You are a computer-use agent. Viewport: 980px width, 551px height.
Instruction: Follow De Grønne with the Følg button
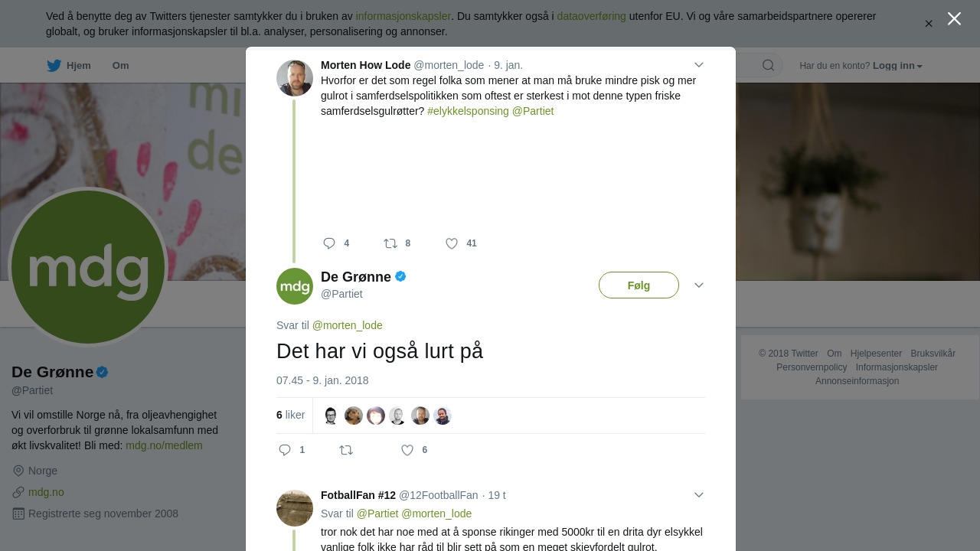tap(639, 285)
